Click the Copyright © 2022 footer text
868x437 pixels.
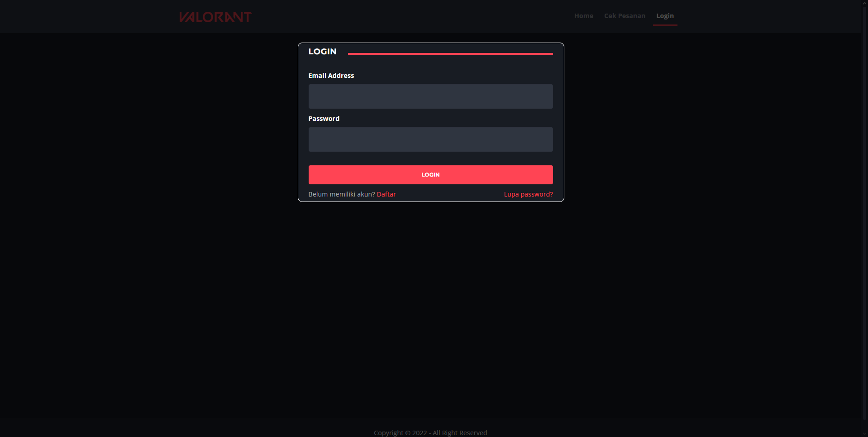(x=430, y=433)
